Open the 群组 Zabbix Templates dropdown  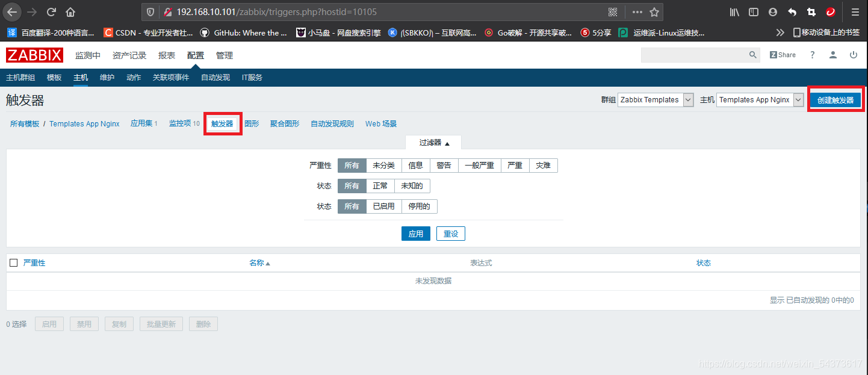click(x=656, y=100)
